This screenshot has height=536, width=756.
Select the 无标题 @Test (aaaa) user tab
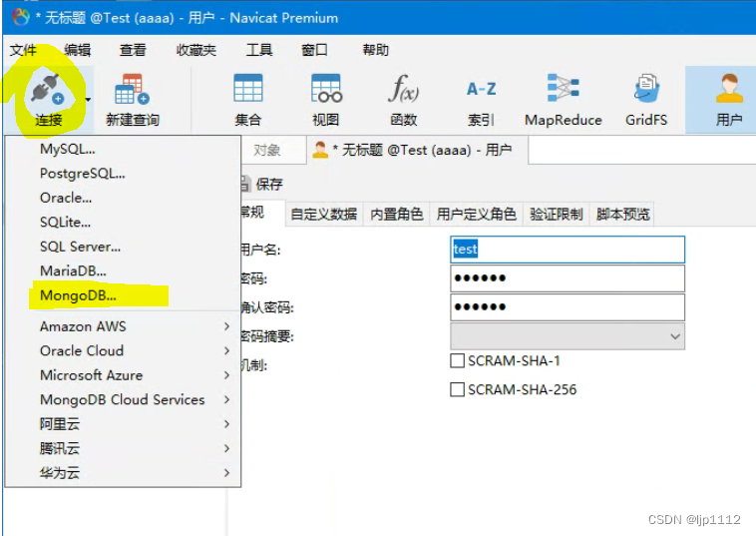417,150
